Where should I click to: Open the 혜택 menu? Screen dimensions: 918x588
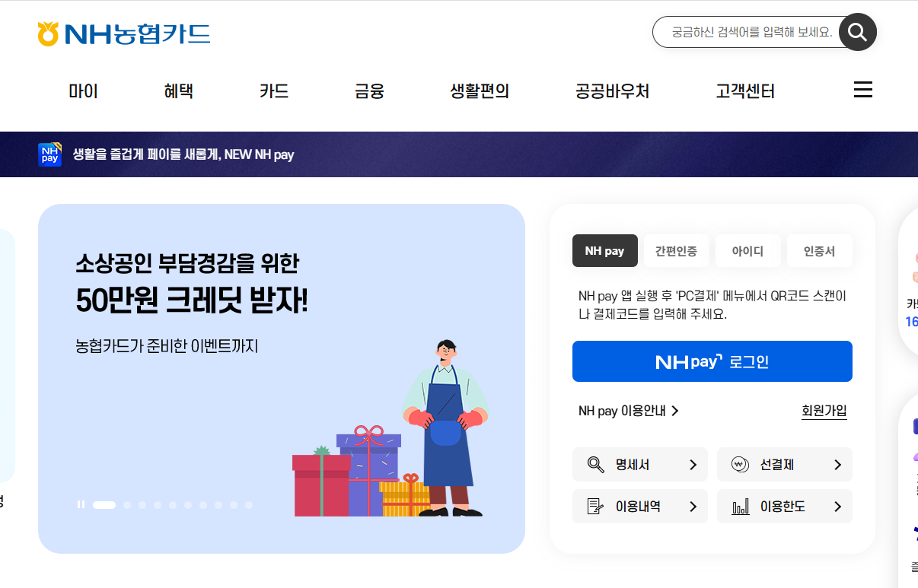(x=178, y=91)
